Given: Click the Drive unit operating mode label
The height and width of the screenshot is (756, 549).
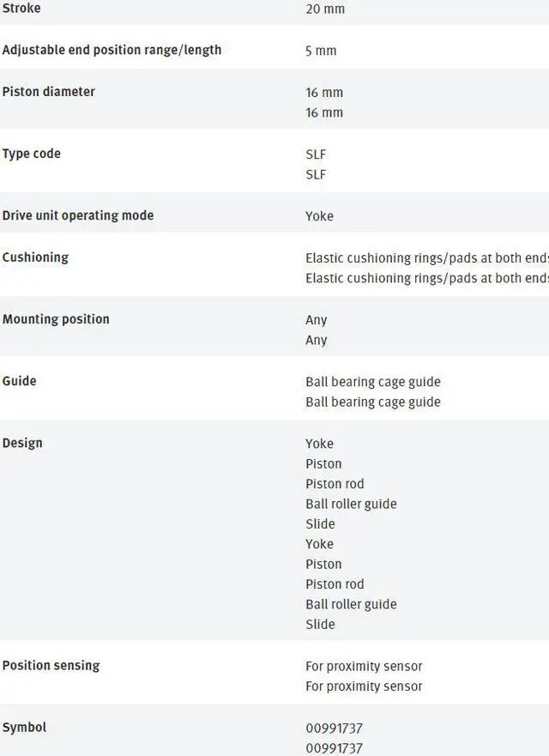Looking at the screenshot, I should [78, 215].
